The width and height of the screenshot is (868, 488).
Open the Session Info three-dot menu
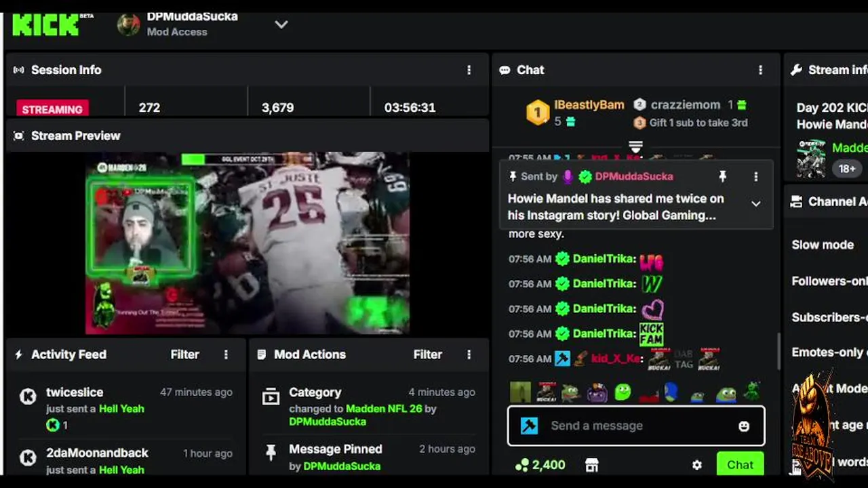469,70
